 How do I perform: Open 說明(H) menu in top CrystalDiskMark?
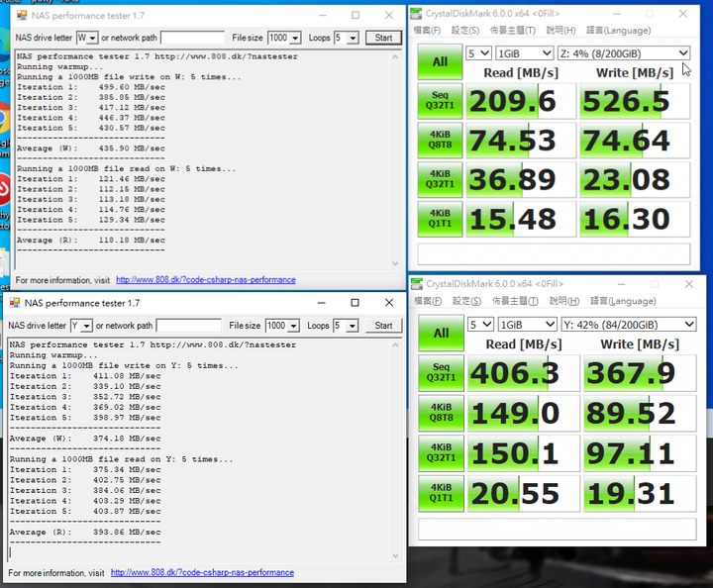pyautogui.click(x=560, y=31)
